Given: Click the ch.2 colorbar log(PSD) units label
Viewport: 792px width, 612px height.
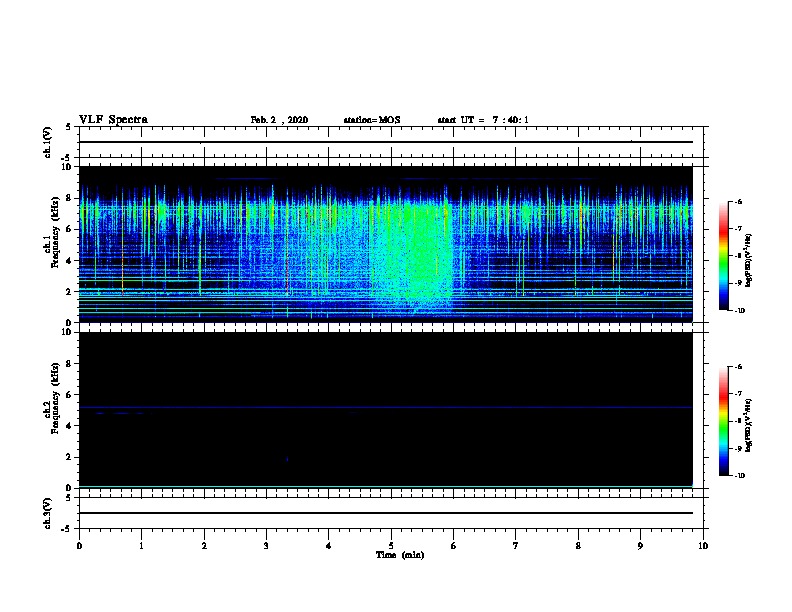Looking at the screenshot, I should 749,425.
